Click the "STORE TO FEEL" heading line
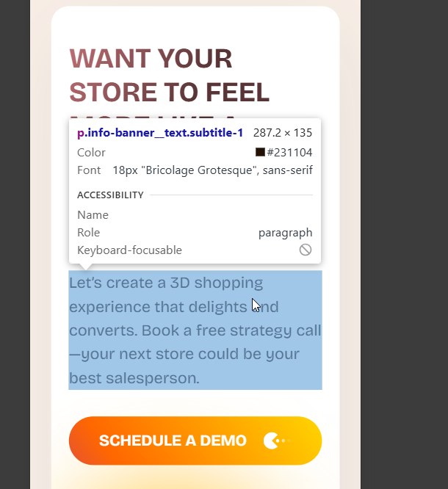The image size is (448, 489). click(x=169, y=93)
